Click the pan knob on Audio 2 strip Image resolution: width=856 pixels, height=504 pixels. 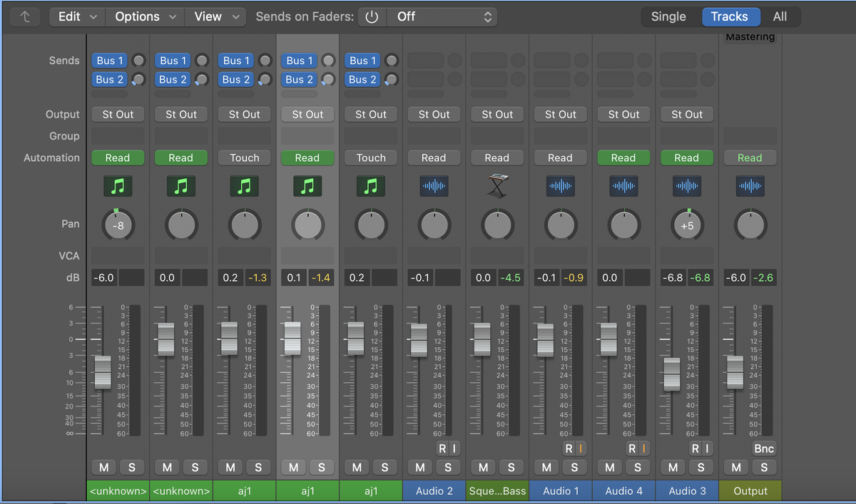click(x=434, y=225)
